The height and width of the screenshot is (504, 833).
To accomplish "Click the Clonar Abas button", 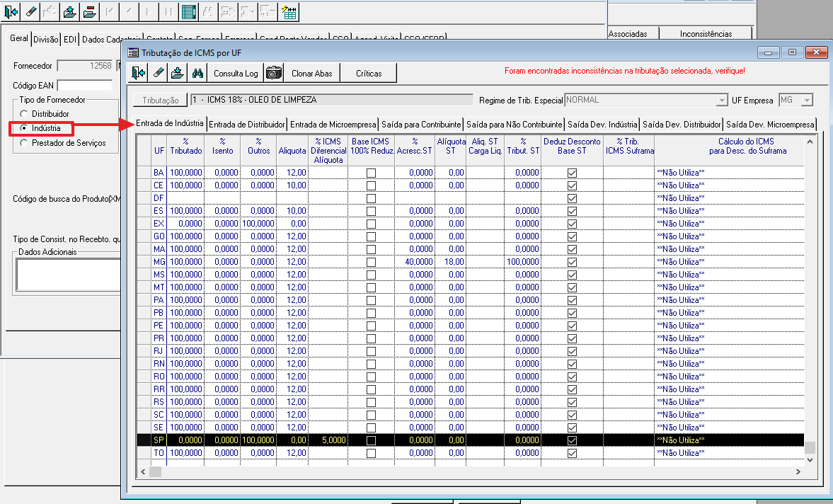I will (311, 73).
